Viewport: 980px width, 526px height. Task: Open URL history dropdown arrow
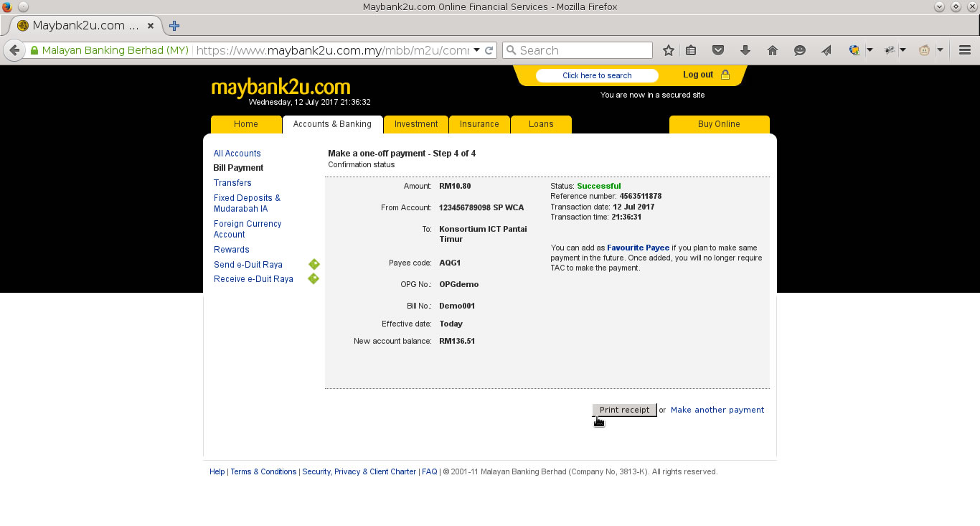[476, 50]
